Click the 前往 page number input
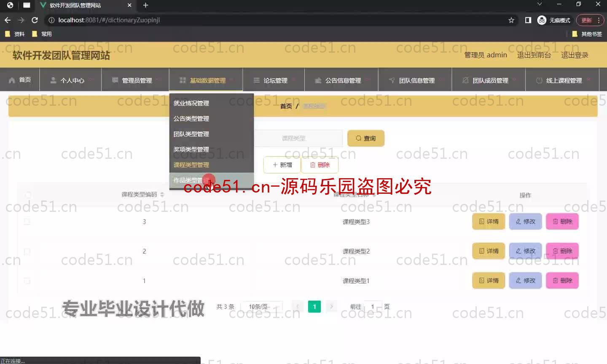 [x=373, y=307]
